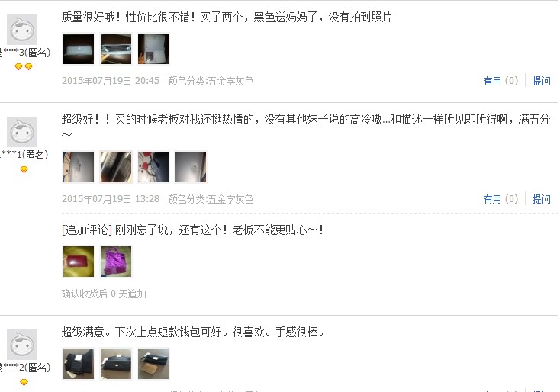This screenshot has height=392, width=560.
Task: Open third review's first black wallet photo
Action: (x=79, y=364)
